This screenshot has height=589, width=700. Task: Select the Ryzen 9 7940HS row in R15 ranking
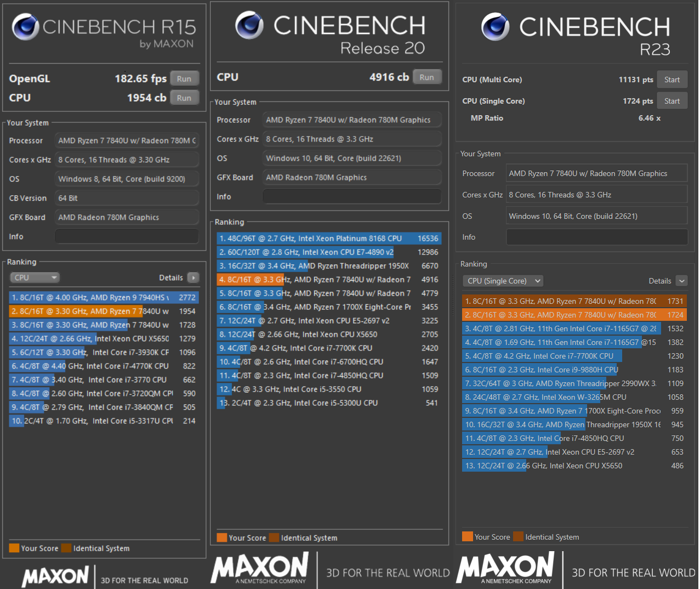[104, 297]
